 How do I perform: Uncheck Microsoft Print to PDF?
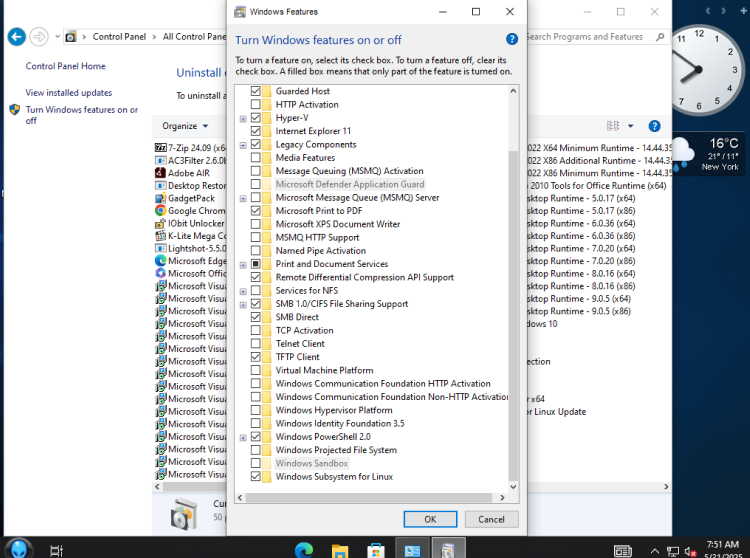pos(255,210)
